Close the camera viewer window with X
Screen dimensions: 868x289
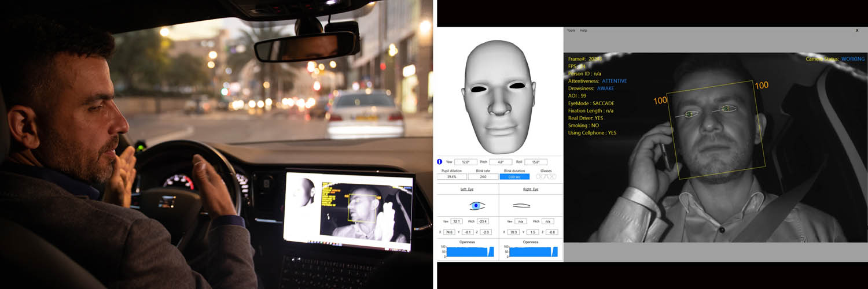[857, 30]
